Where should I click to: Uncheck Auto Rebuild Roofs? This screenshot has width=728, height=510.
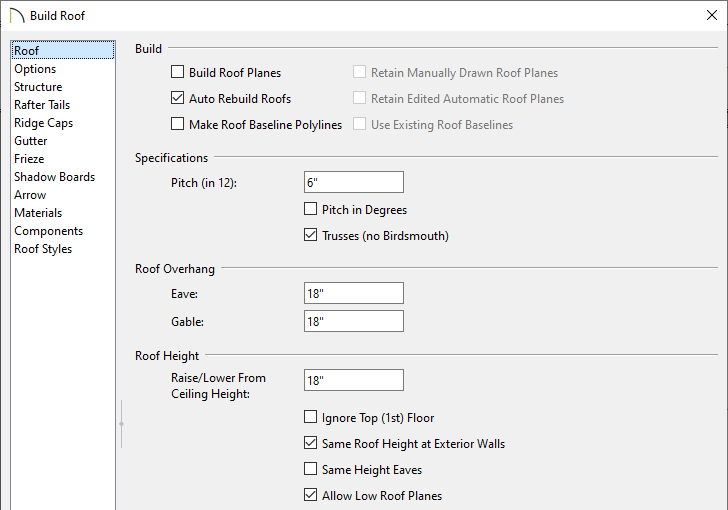pos(177,98)
